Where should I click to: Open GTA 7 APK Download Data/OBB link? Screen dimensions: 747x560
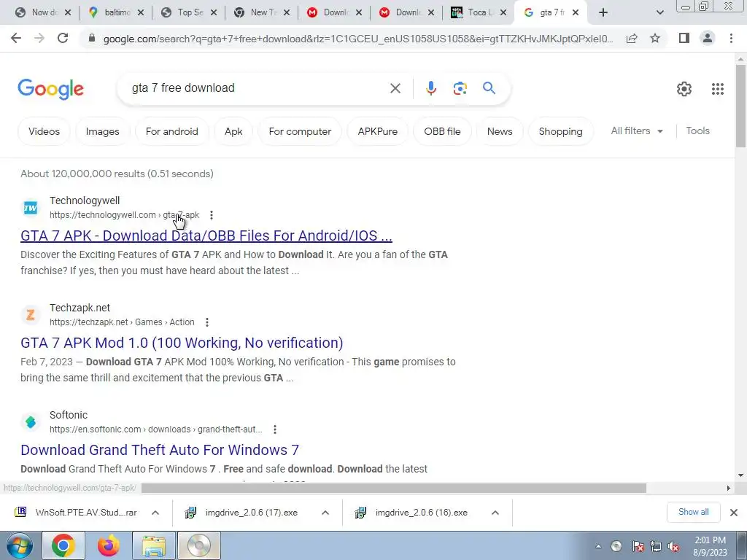[206, 236]
